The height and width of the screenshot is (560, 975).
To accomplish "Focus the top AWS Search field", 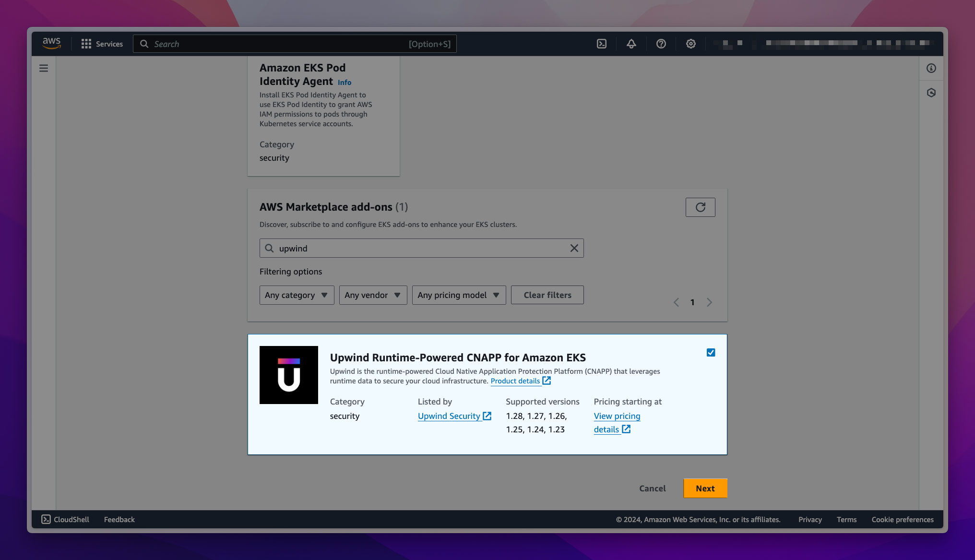I will (x=295, y=44).
